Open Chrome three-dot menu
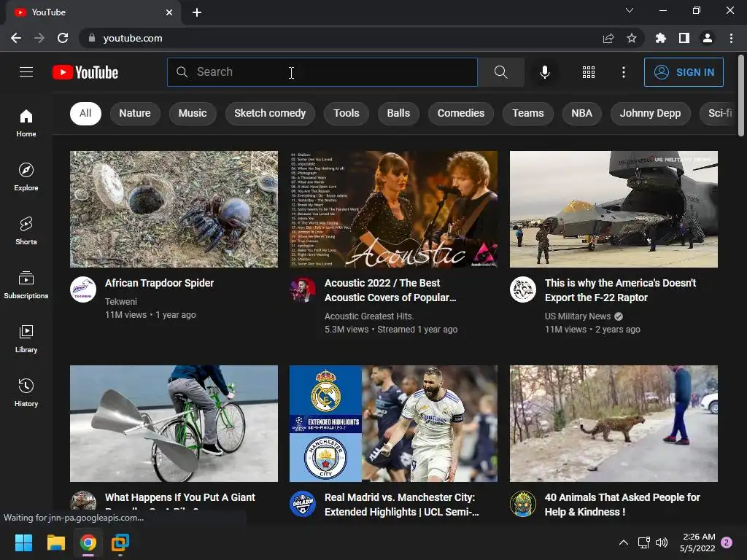The height and width of the screenshot is (560, 747). [x=731, y=38]
